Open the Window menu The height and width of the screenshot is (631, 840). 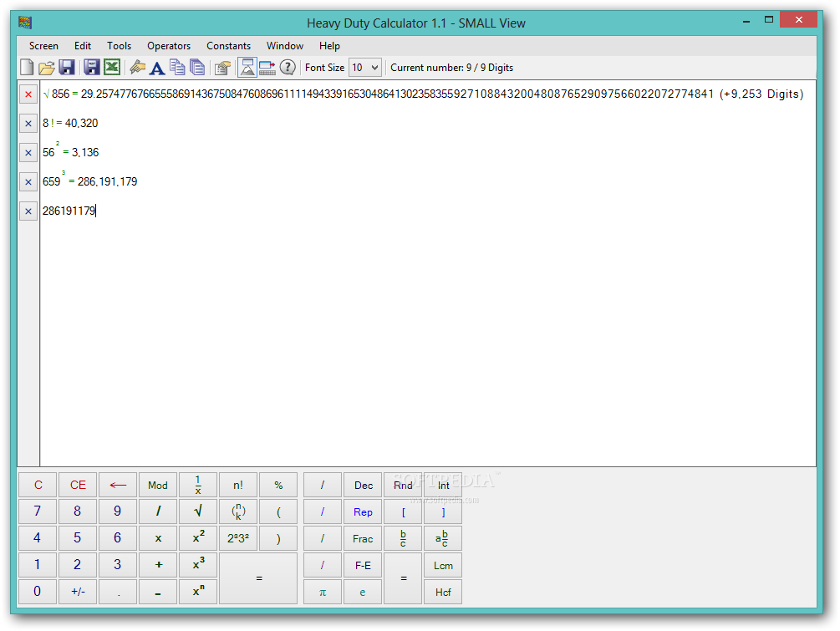(285, 45)
